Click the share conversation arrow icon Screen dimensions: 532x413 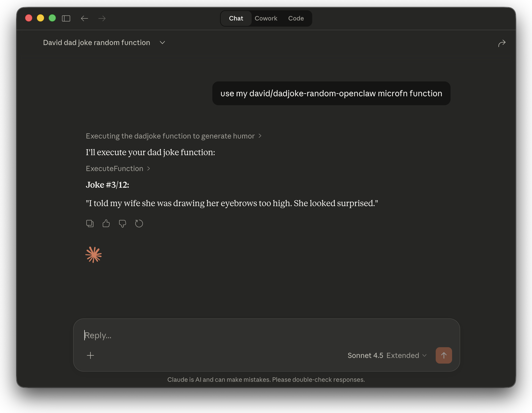point(502,43)
